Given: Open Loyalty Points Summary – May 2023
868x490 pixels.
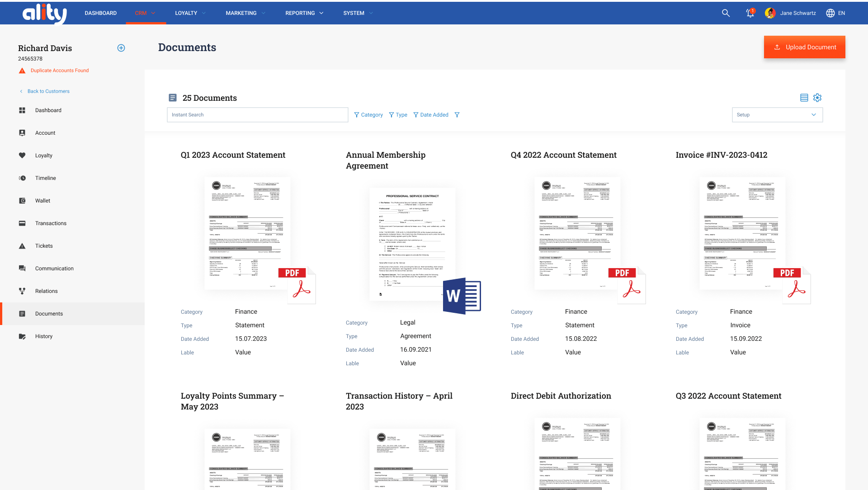Looking at the screenshot, I should pyautogui.click(x=232, y=401).
